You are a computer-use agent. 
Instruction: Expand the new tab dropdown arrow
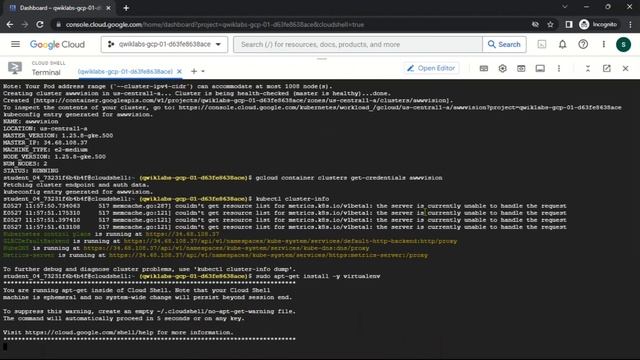(x=203, y=71)
